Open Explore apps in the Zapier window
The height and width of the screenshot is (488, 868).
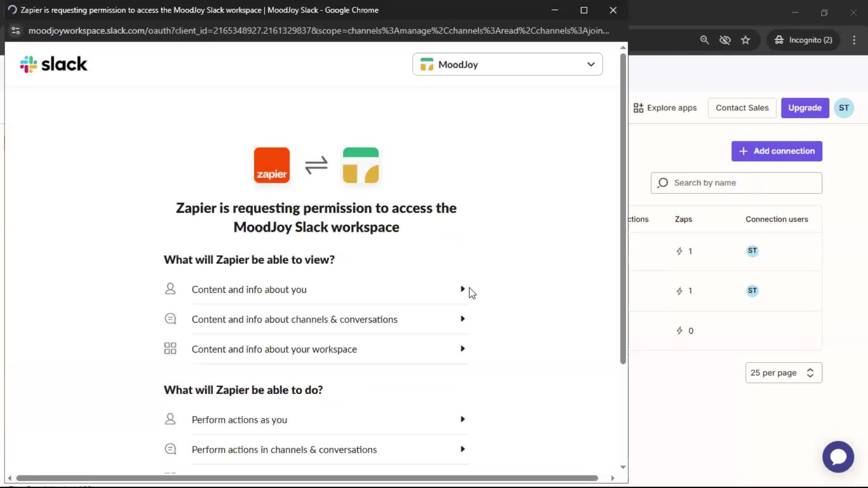pyautogui.click(x=665, y=108)
